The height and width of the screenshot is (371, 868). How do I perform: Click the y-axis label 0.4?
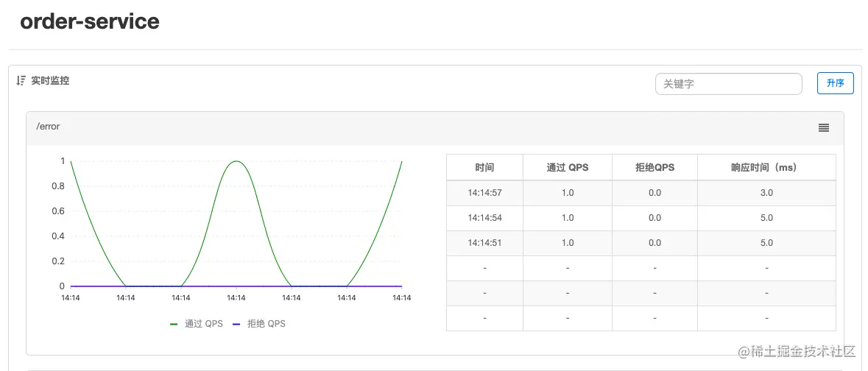pos(59,236)
